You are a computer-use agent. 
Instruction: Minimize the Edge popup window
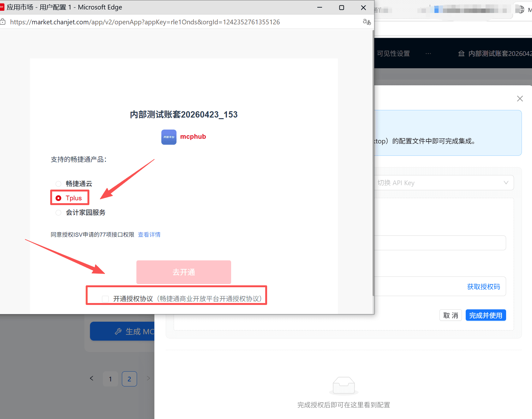[x=320, y=7]
